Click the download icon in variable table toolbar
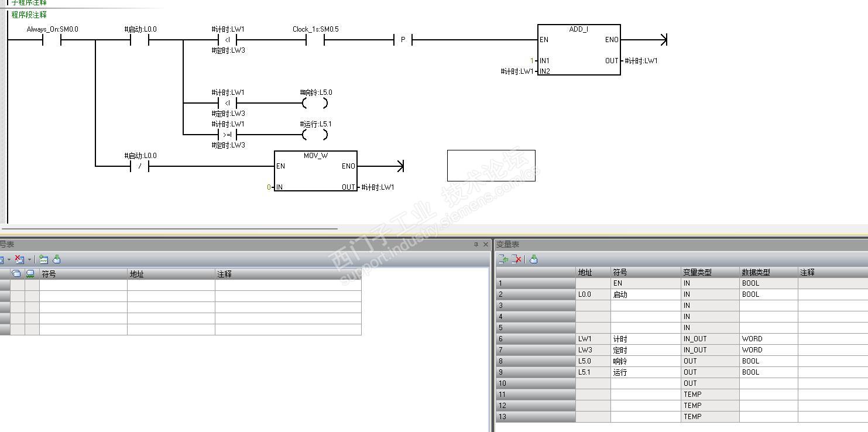 [533, 259]
